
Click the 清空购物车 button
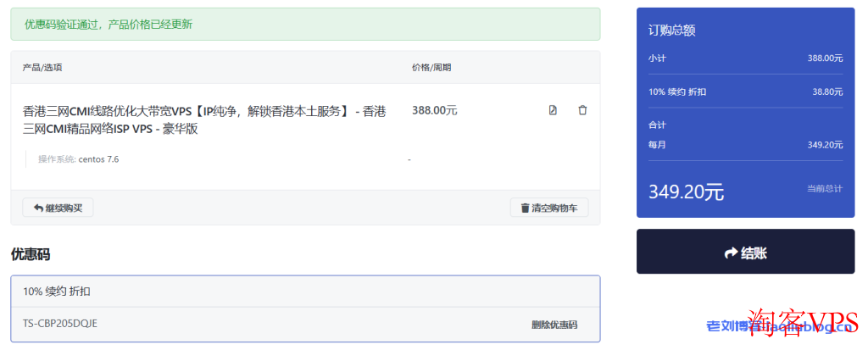tap(549, 208)
